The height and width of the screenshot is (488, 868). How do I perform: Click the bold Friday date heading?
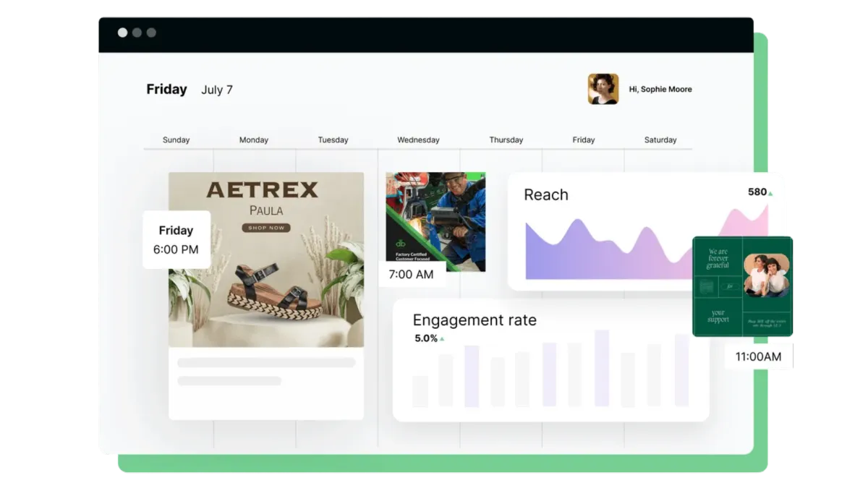[166, 90]
